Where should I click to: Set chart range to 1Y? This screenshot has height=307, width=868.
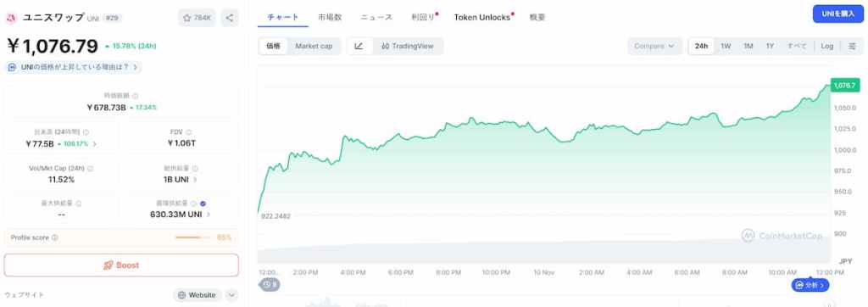(x=770, y=46)
